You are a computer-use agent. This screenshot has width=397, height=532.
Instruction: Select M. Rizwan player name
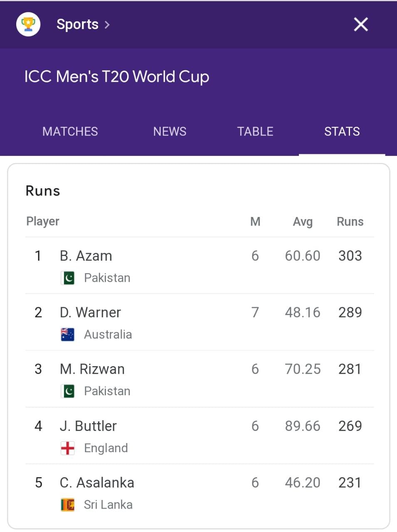[92, 369]
